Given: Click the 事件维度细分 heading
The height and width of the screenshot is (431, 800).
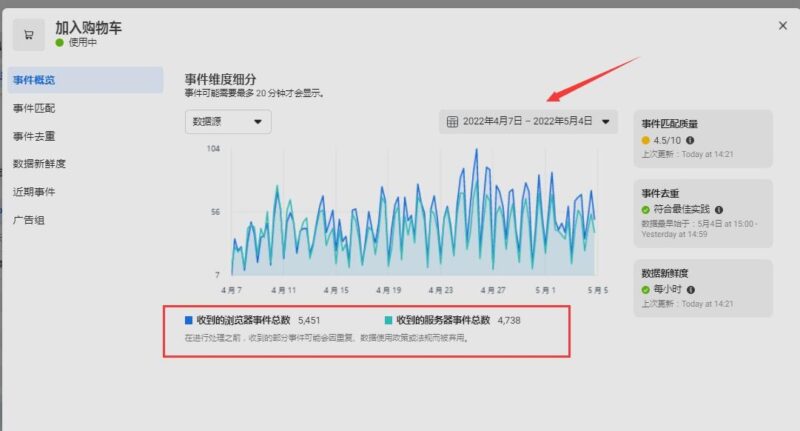Looking at the screenshot, I should tap(220, 79).
